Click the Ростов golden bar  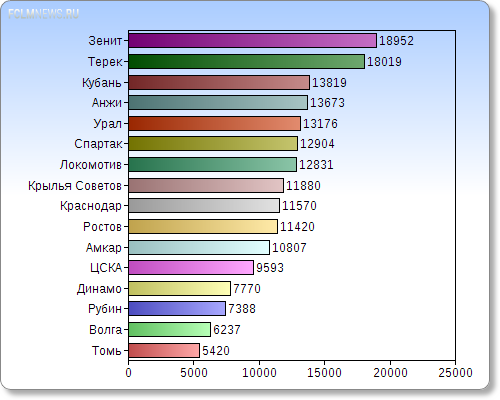click(x=203, y=227)
